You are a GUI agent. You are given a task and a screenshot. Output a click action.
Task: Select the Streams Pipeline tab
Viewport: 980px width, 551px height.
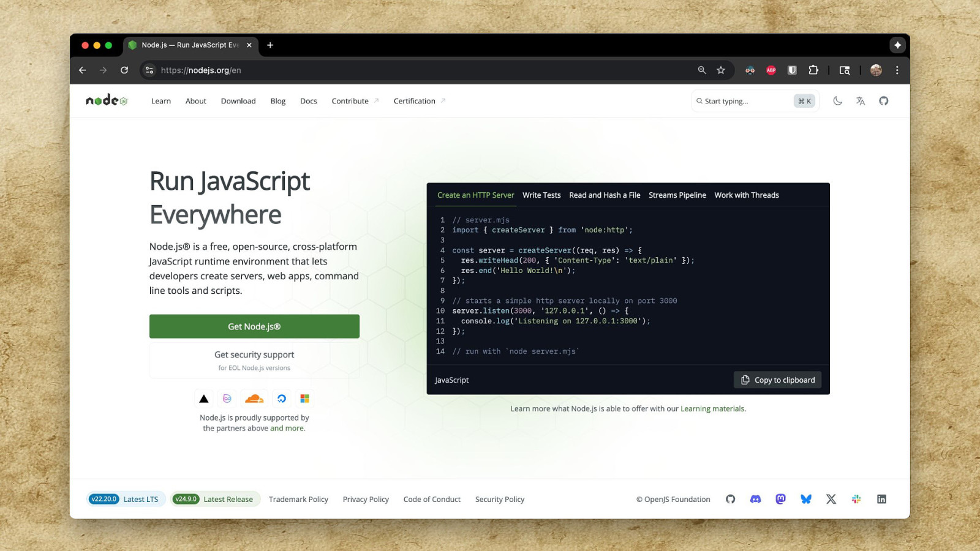[x=677, y=195]
